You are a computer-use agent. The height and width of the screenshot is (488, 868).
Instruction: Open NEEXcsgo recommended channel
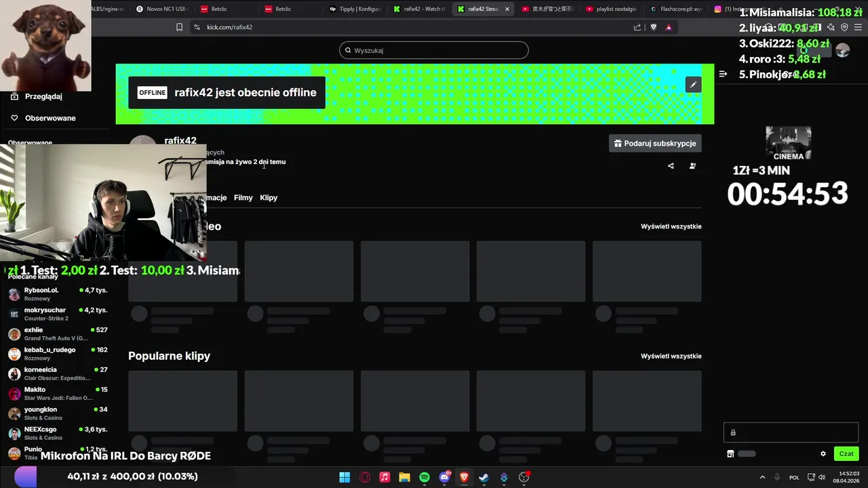58,433
